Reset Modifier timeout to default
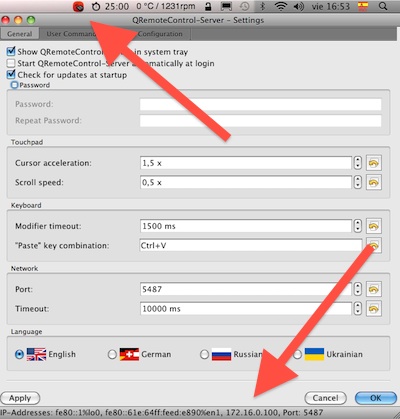 click(374, 226)
